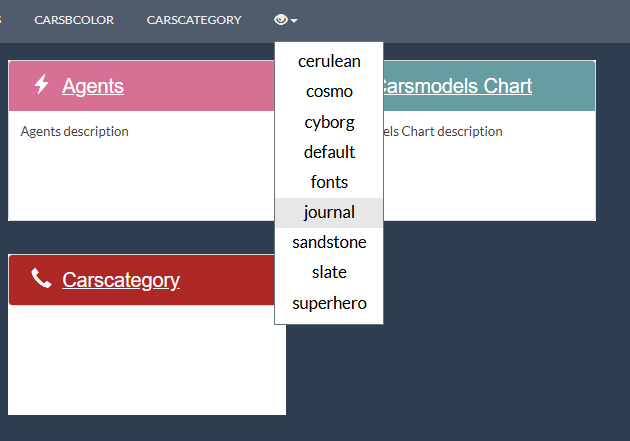Select the superhero theme
Viewport: 630px width, 441px height.
[x=329, y=303]
